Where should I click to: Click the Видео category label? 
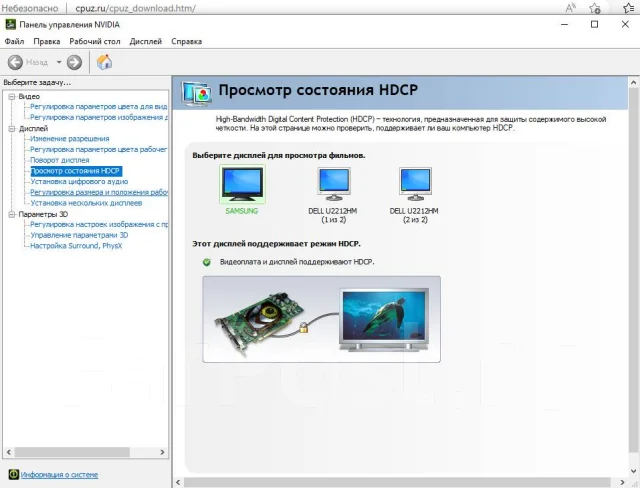29,96
